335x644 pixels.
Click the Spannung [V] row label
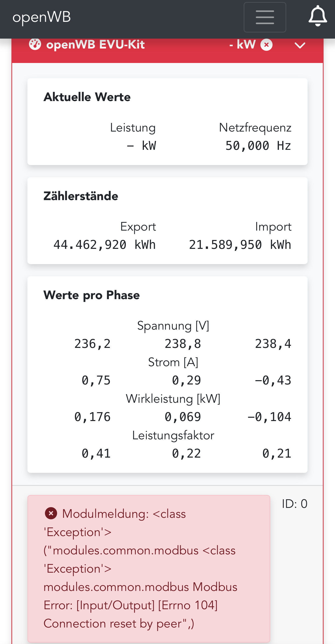click(173, 326)
